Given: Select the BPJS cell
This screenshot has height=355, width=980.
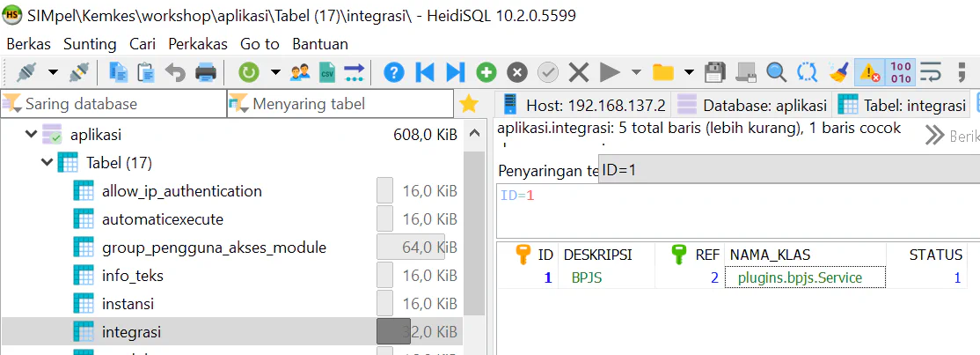Looking at the screenshot, I should click(x=606, y=278).
